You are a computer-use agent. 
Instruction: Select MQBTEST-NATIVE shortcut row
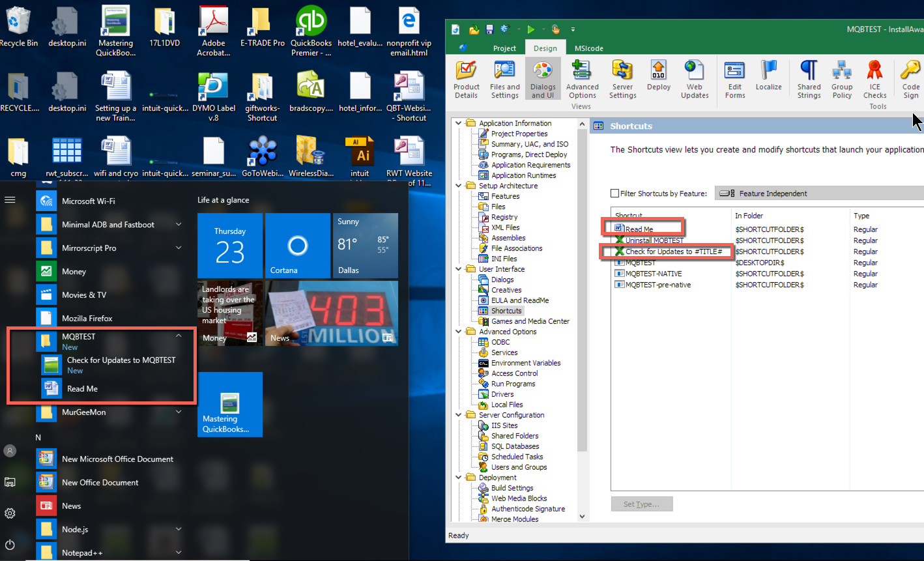654,274
